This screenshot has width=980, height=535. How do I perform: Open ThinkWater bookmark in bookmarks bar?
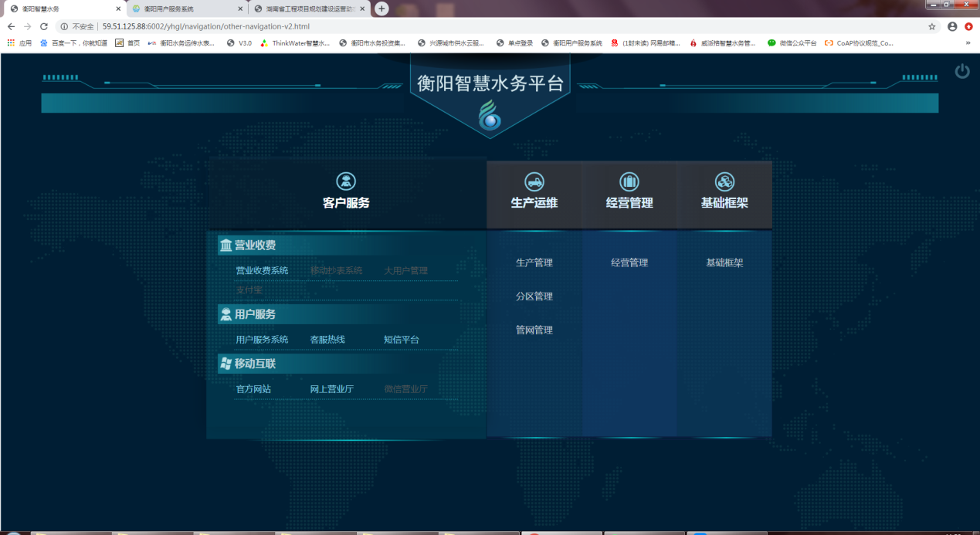coord(295,43)
